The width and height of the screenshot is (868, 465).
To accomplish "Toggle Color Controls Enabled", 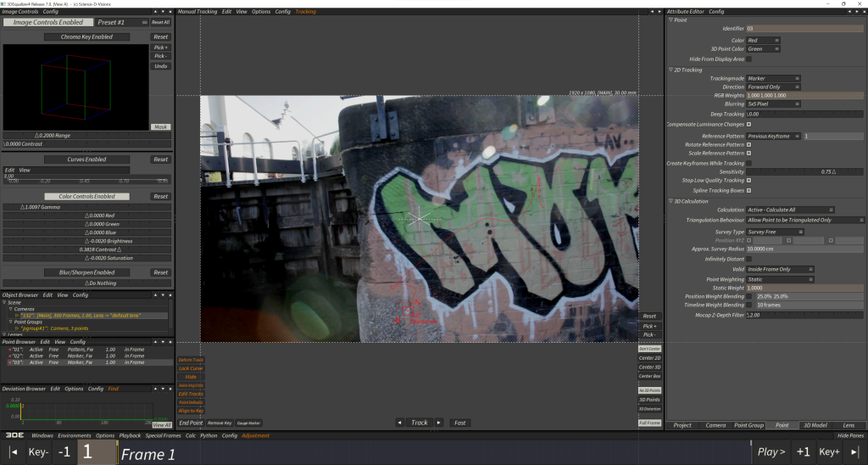I will pos(86,196).
